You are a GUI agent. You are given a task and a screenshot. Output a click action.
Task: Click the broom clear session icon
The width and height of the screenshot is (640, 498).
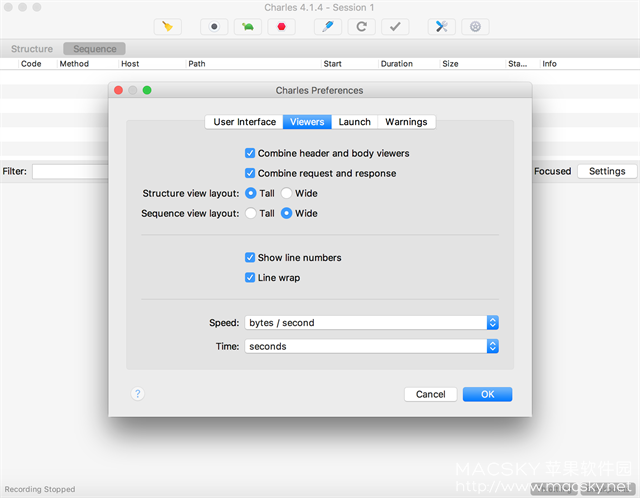coord(168,27)
